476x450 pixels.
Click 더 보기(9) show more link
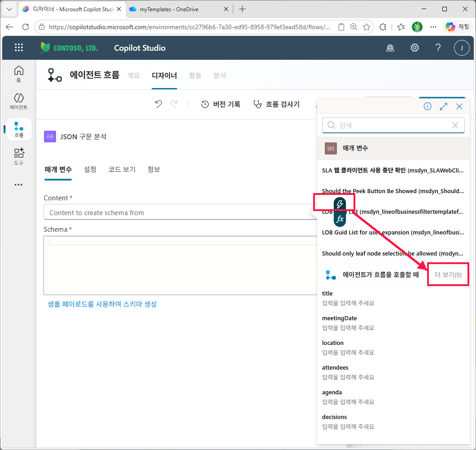pos(448,275)
